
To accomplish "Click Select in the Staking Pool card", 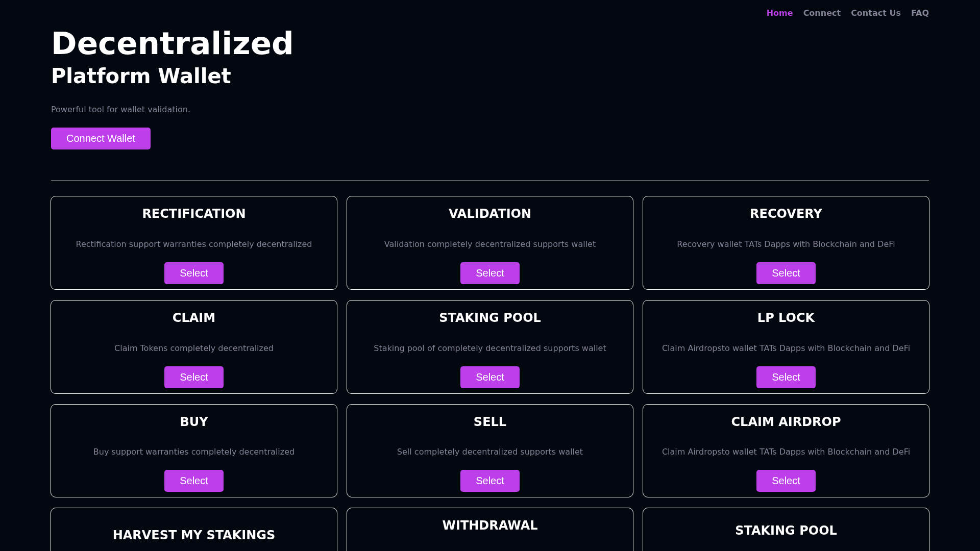I will (x=489, y=378).
